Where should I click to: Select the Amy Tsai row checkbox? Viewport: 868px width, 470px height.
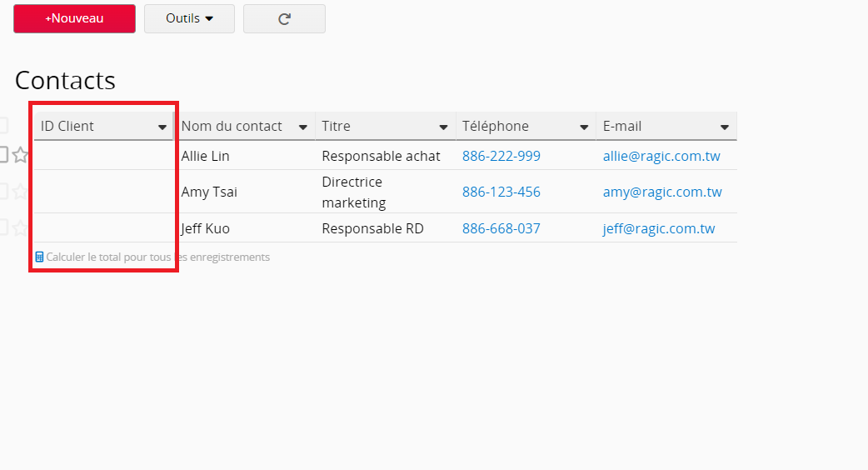click(x=3, y=192)
